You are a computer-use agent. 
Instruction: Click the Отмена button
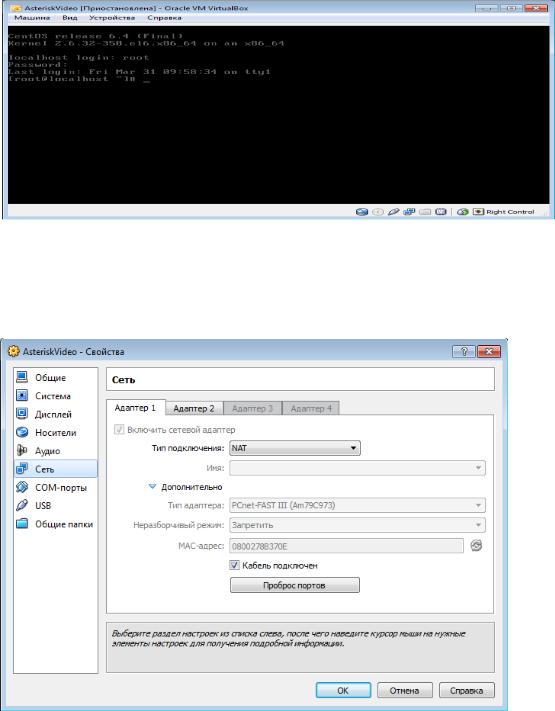coord(404,691)
